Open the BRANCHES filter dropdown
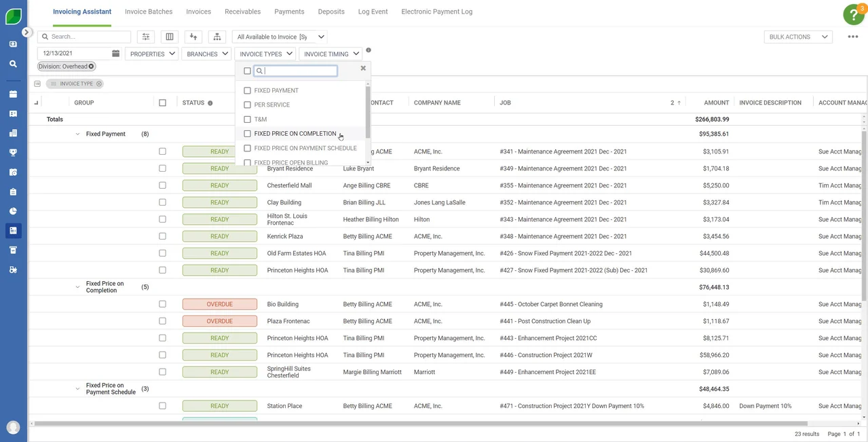 tap(206, 54)
